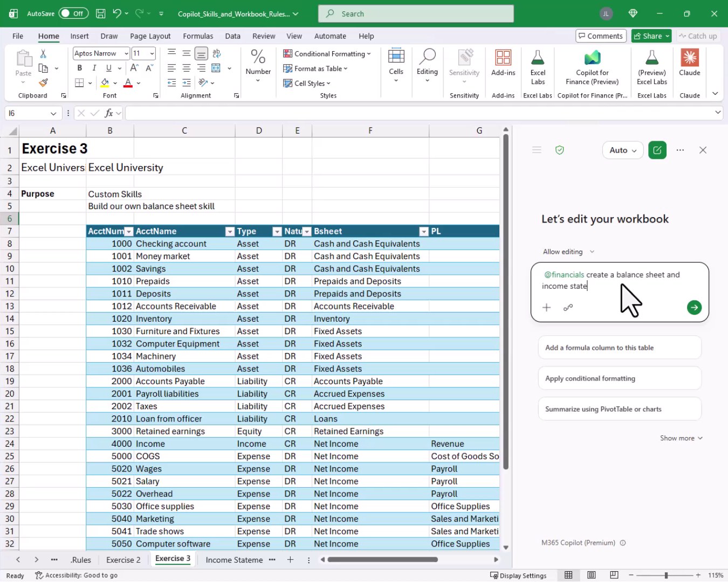This screenshot has height=582, width=728.
Task: Click the Copy icon in Clipboard group
Action: coord(44,68)
